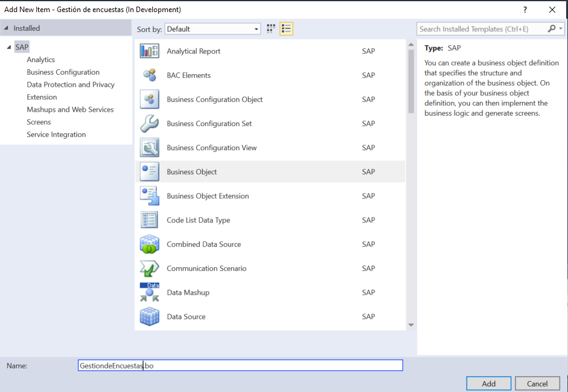
Task: Click the Business Configuration Object icon
Action: point(149,99)
